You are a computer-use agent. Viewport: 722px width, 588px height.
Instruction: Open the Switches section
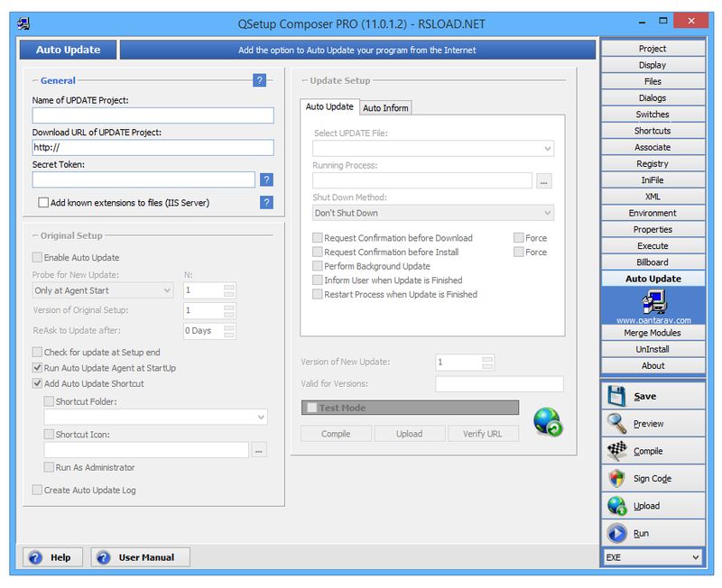653,115
